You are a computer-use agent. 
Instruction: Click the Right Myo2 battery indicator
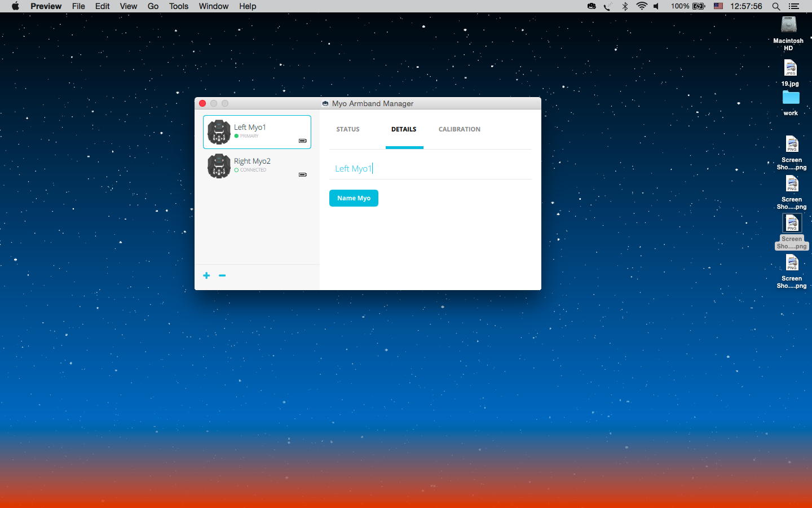coord(303,174)
